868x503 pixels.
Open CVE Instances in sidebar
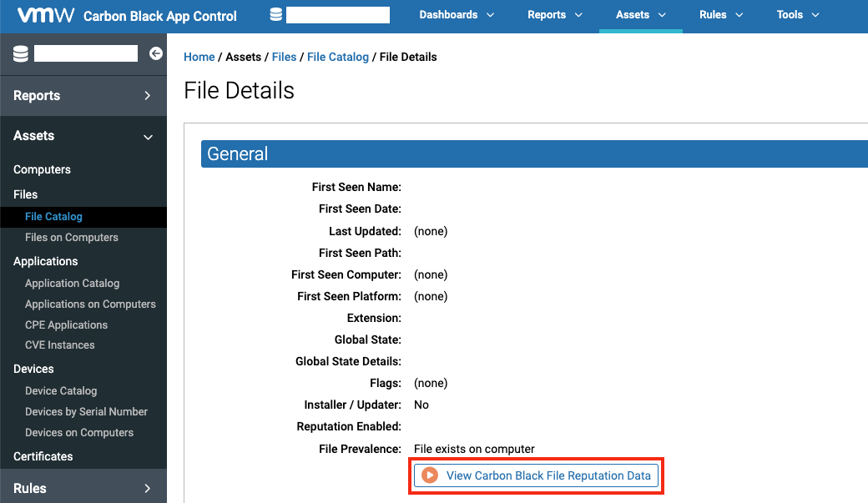(60, 345)
